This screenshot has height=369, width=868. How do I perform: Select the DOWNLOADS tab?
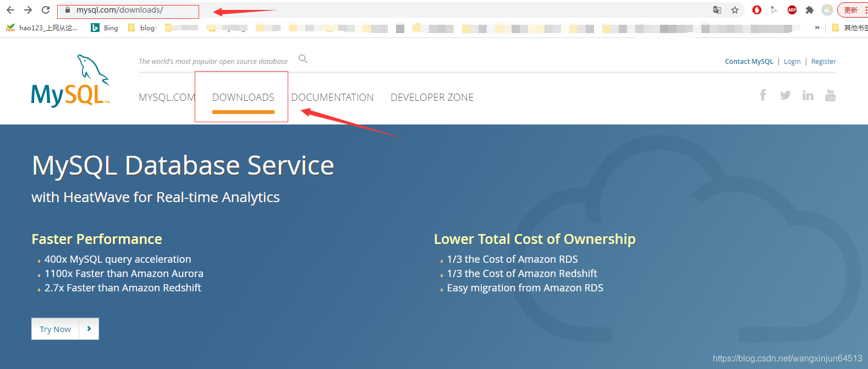click(x=243, y=97)
